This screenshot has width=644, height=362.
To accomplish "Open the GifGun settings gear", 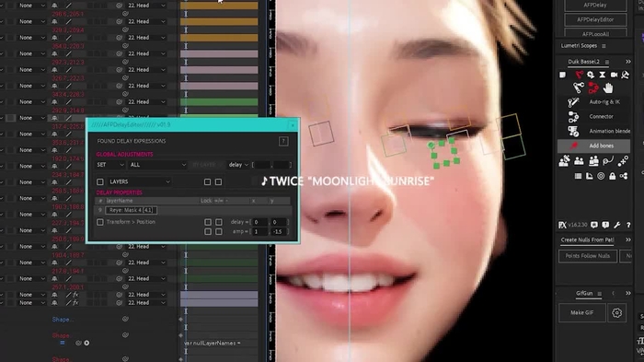I will [617, 313].
